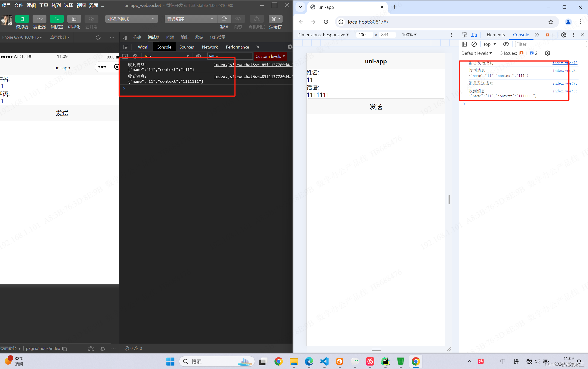Screen dimensions: 588x369
Task: Click the 编辑器 editor code icon
Action: point(39,19)
